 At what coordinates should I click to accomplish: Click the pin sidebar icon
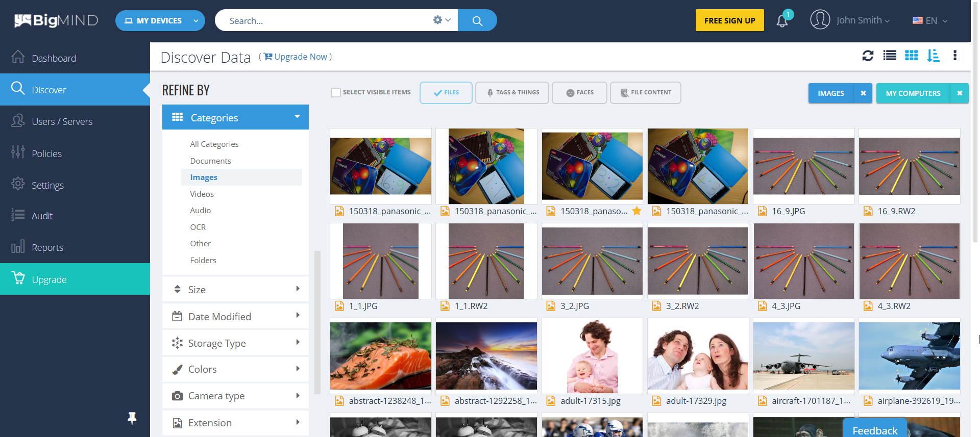(132, 418)
